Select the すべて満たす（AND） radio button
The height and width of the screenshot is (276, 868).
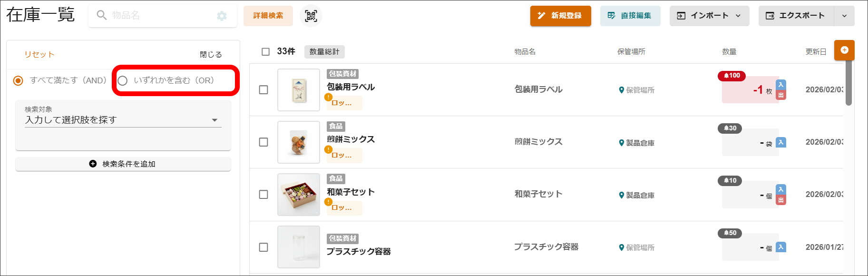click(x=18, y=80)
